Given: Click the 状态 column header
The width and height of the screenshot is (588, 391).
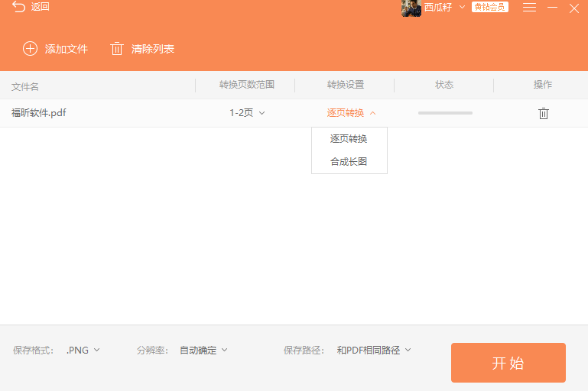Looking at the screenshot, I should point(444,85).
